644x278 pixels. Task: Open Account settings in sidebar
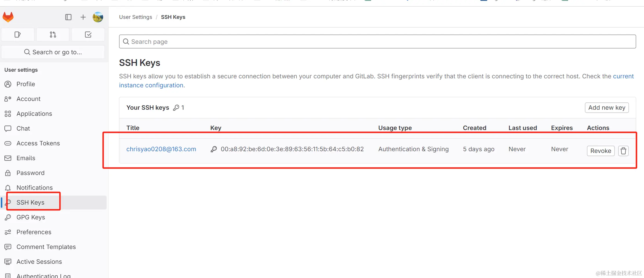[x=54, y=99]
